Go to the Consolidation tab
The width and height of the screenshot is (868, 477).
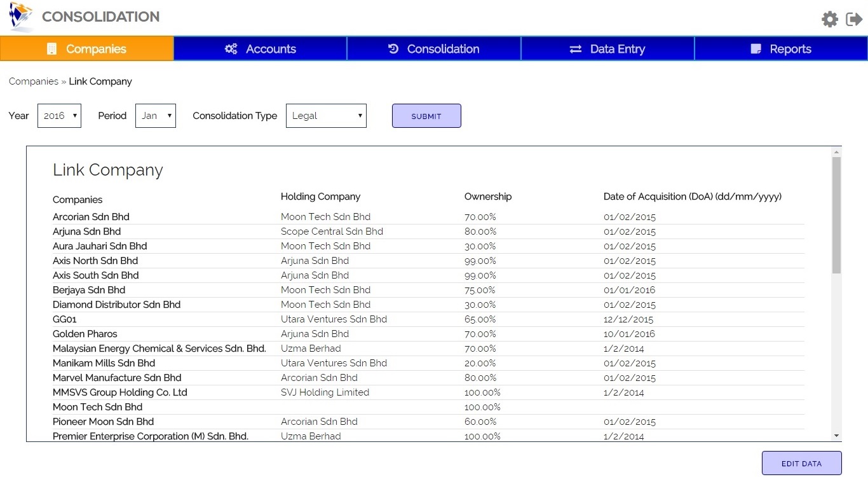(434, 49)
